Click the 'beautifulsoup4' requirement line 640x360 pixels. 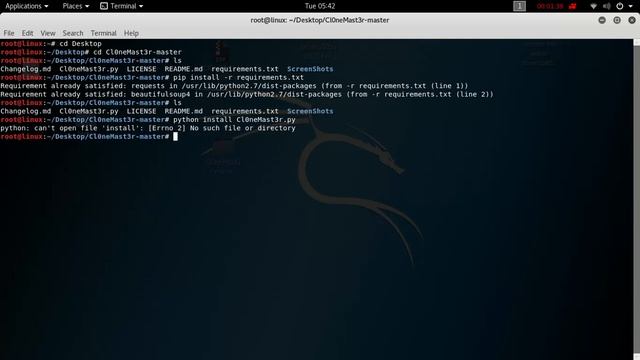tap(247, 94)
